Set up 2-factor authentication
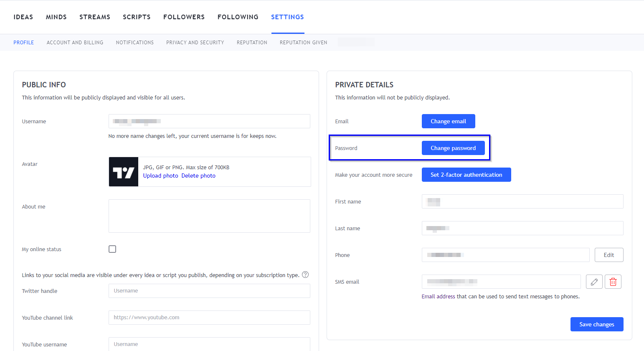 tap(466, 174)
